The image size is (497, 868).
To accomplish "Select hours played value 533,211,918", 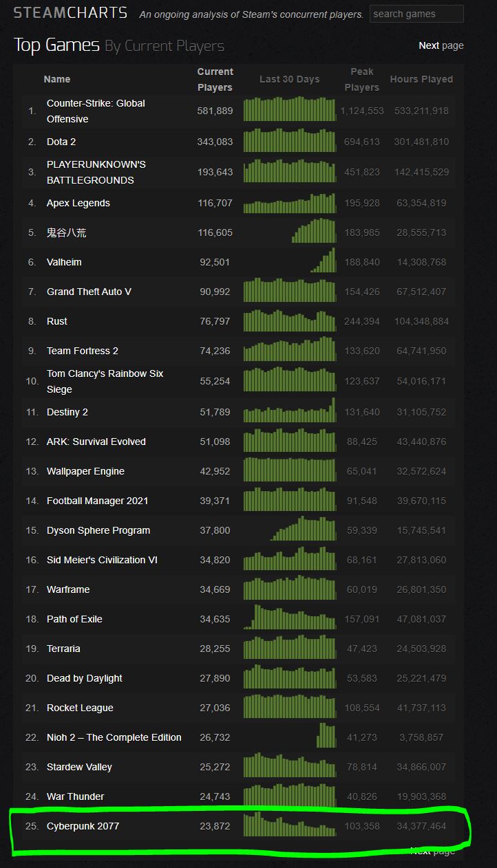I will pos(421,111).
